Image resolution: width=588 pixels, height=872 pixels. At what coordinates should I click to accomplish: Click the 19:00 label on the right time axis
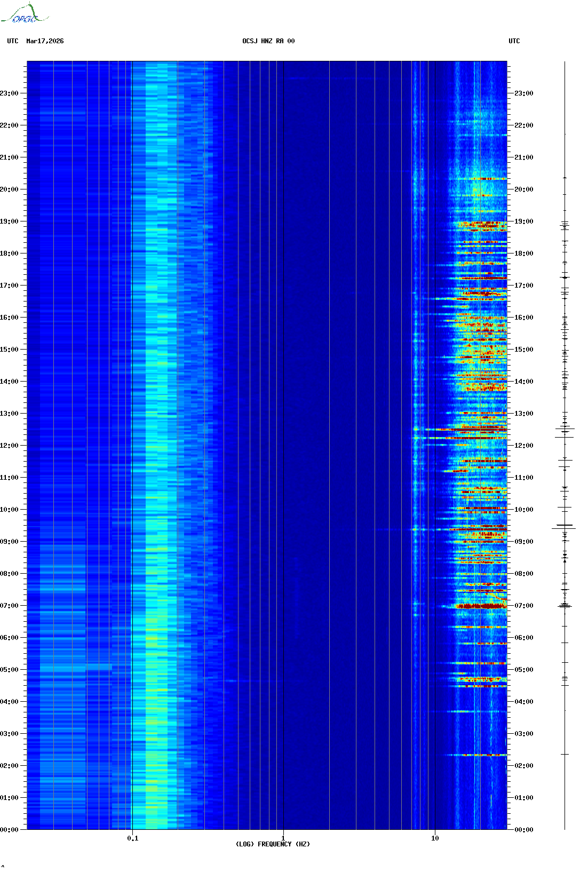pyautogui.click(x=523, y=221)
